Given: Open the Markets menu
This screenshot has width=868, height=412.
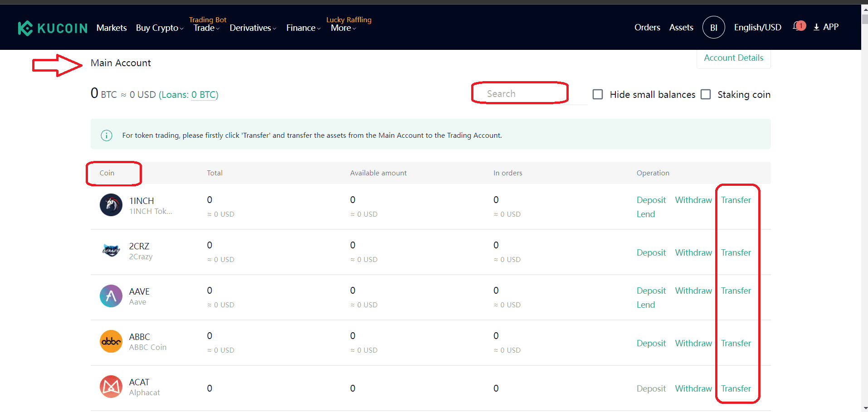Looking at the screenshot, I should click(x=112, y=28).
